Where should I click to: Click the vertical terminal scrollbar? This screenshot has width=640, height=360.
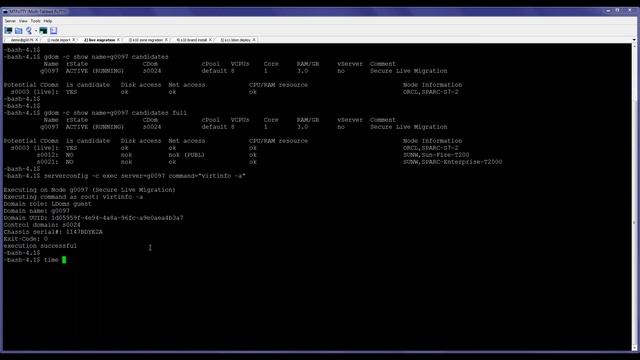[x=634, y=197]
